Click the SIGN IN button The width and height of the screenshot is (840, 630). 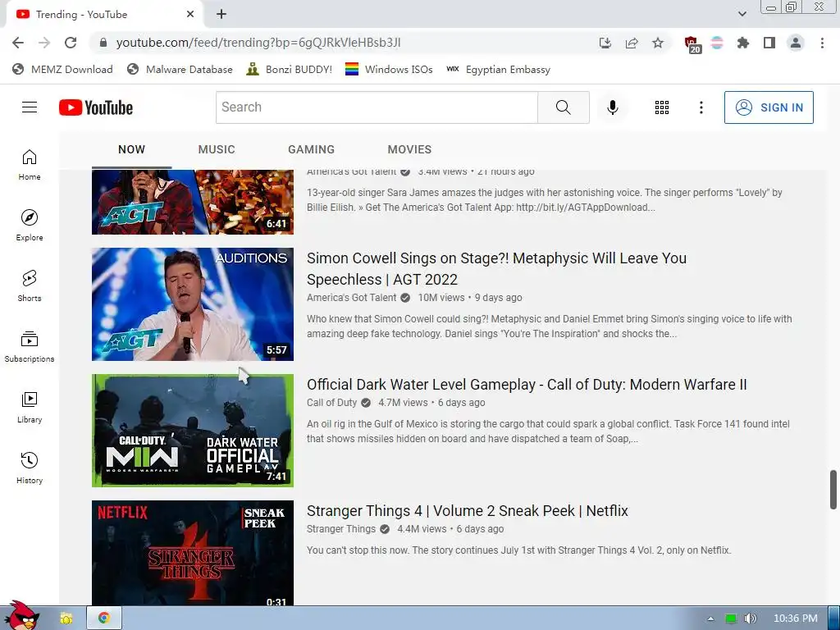tap(769, 107)
